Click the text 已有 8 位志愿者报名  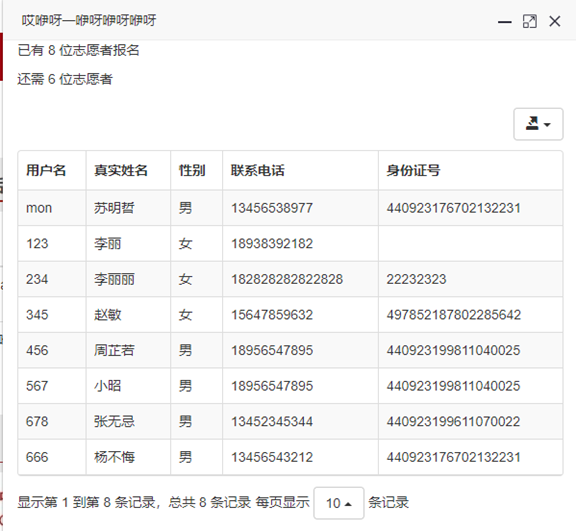pos(79,50)
